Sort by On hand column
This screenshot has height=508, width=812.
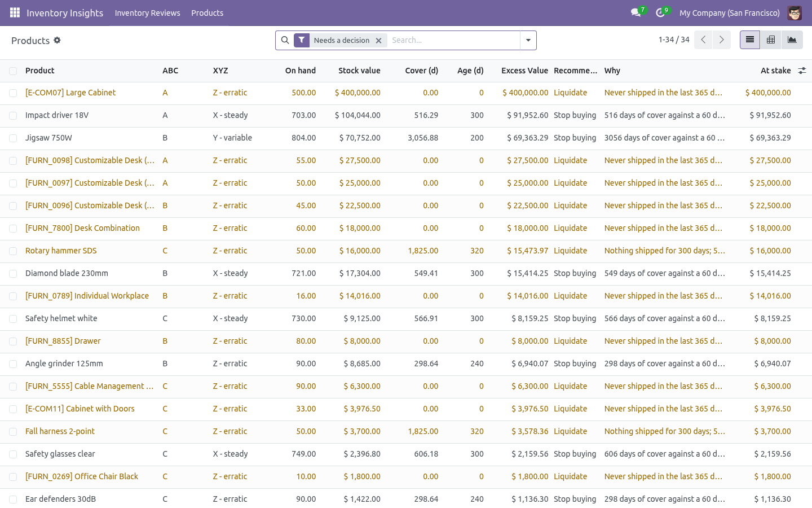pyautogui.click(x=301, y=71)
